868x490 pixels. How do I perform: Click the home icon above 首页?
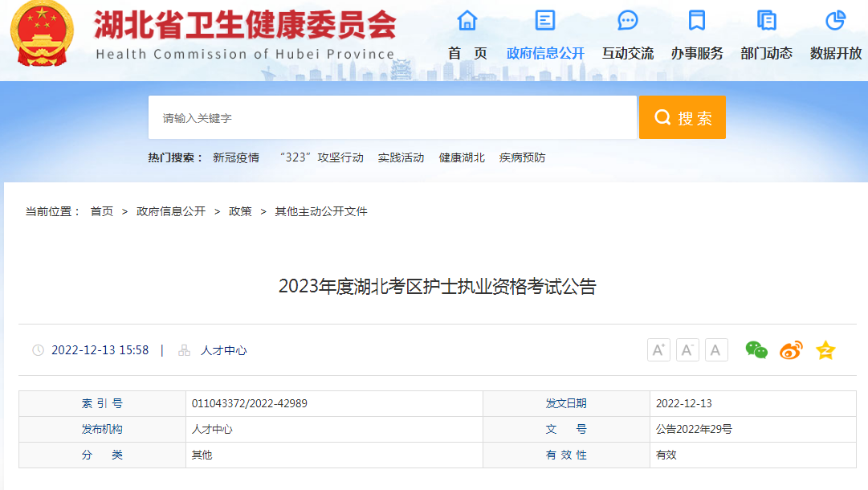[467, 21]
